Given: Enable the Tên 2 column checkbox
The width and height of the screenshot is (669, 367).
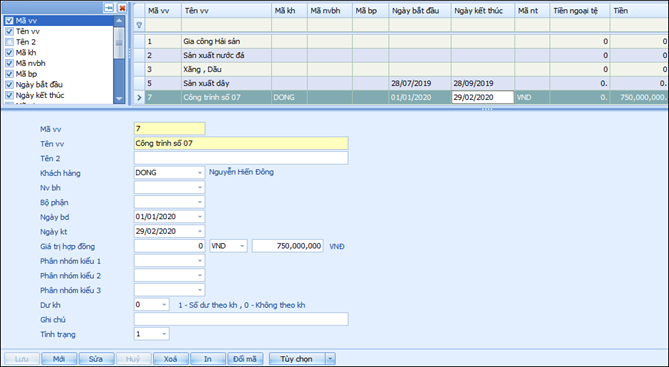Looking at the screenshot, I should coord(9,42).
